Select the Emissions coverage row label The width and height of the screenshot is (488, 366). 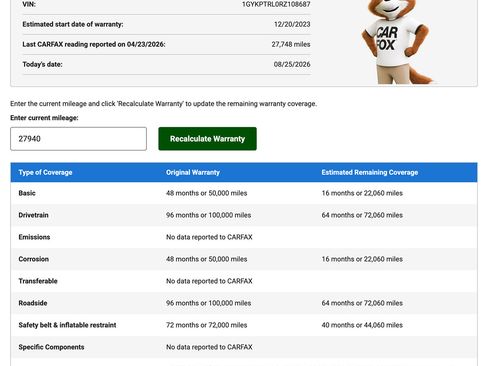pos(34,237)
